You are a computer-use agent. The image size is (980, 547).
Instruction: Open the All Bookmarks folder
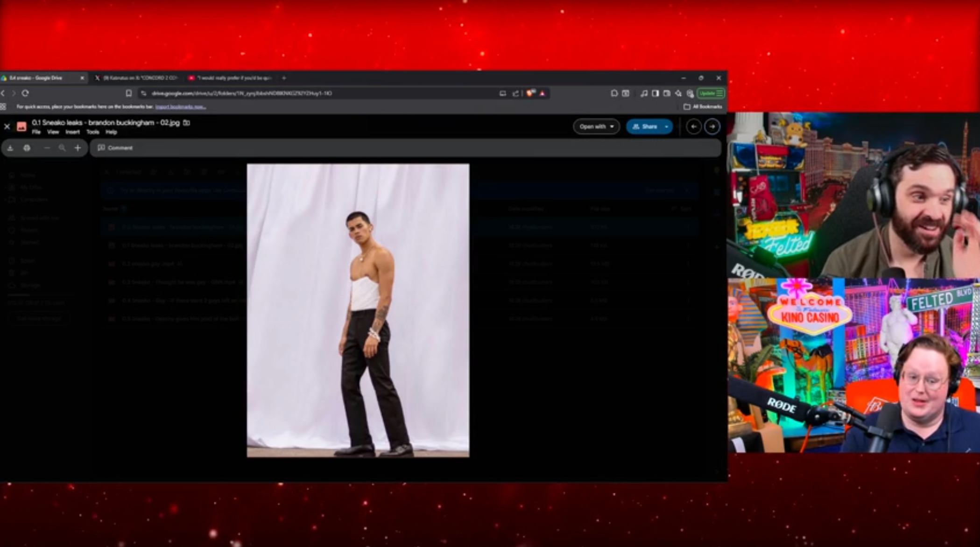click(x=703, y=107)
